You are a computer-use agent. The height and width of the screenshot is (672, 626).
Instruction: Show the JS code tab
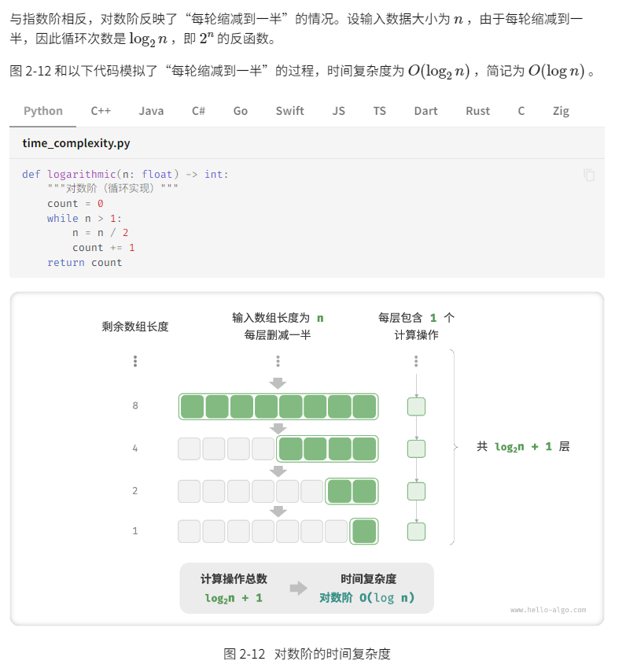(338, 111)
